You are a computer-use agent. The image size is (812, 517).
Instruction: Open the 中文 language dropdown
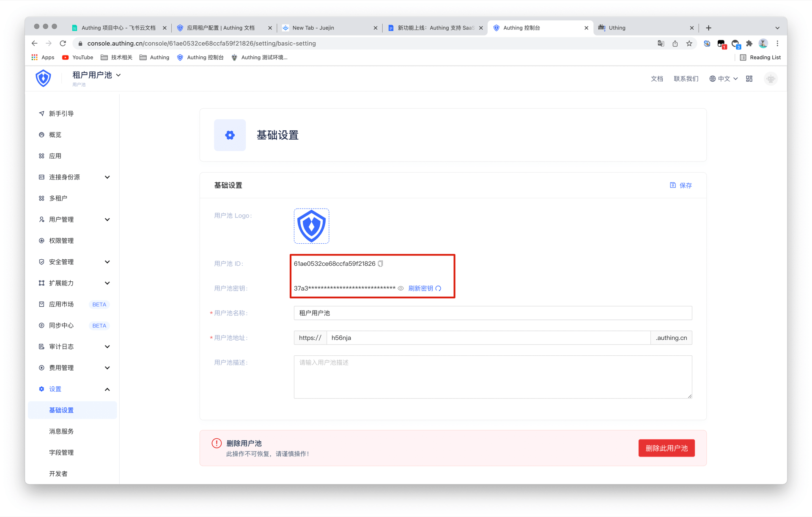tap(723, 78)
